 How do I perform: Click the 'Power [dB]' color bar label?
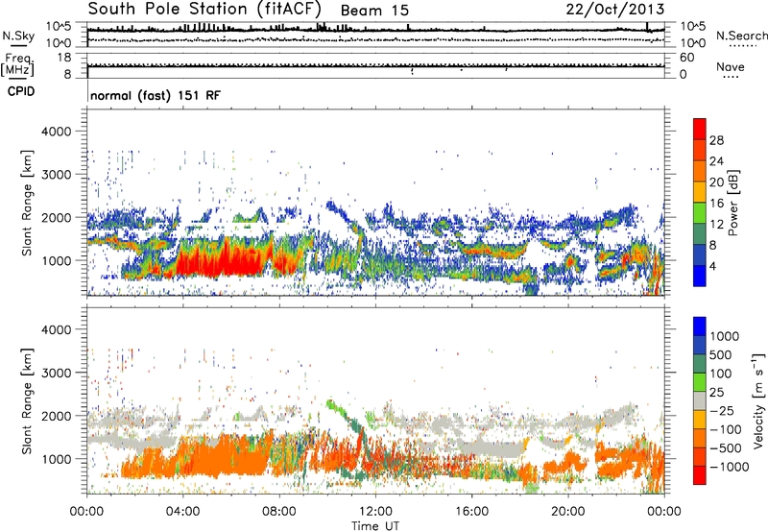[732, 203]
